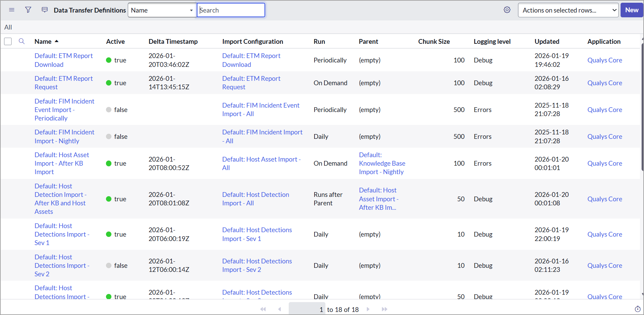
Task: Sort by the Logging level column header
Action: (492, 41)
